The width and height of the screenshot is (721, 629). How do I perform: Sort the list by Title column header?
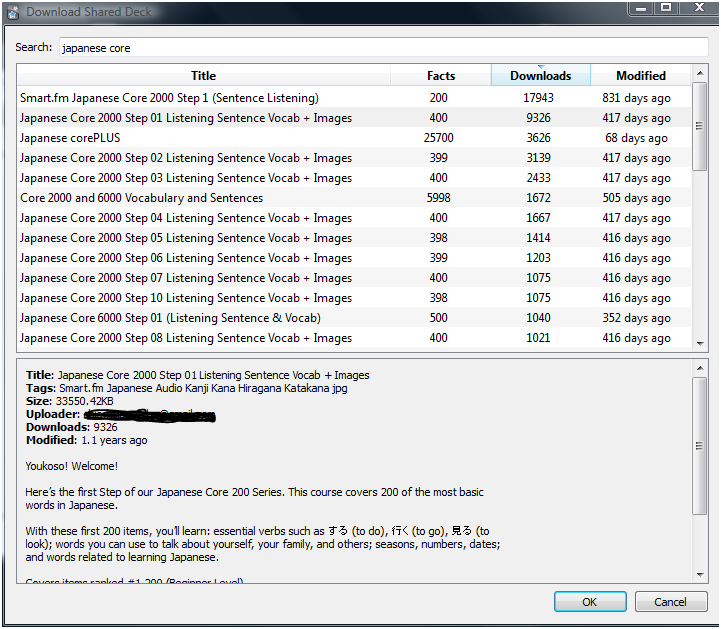point(203,76)
